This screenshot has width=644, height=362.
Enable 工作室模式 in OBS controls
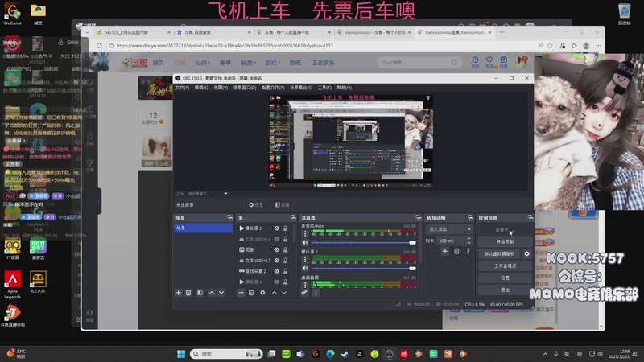[x=505, y=266]
